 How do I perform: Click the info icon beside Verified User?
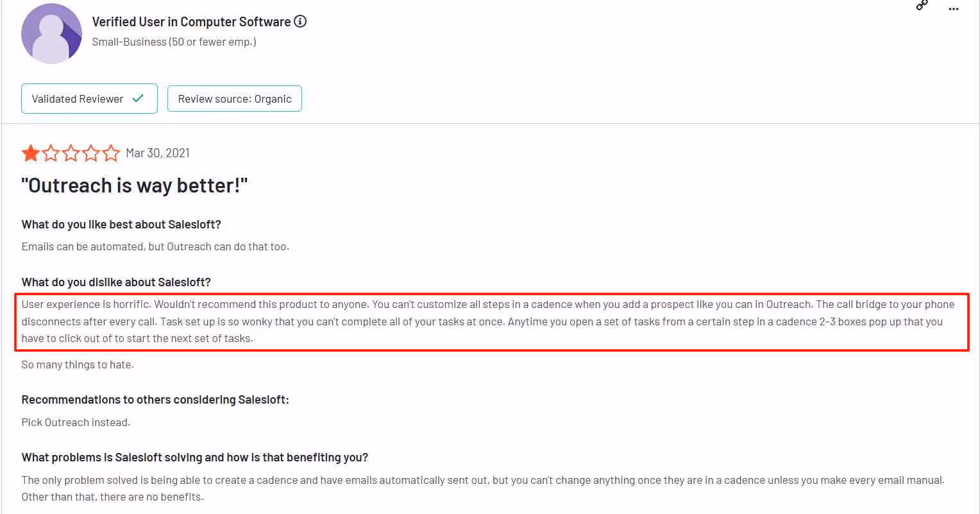(x=300, y=21)
